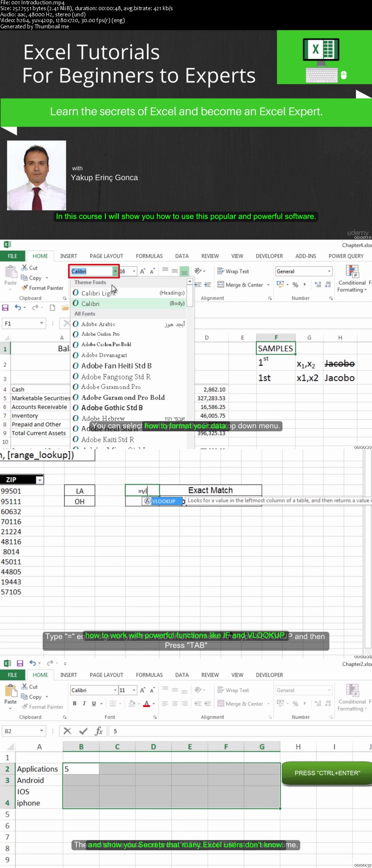The height and width of the screenshot is (868, 372).
Task: Click the Undo arrow in Chapter4 quick access bar
Action: coord(18,308)
